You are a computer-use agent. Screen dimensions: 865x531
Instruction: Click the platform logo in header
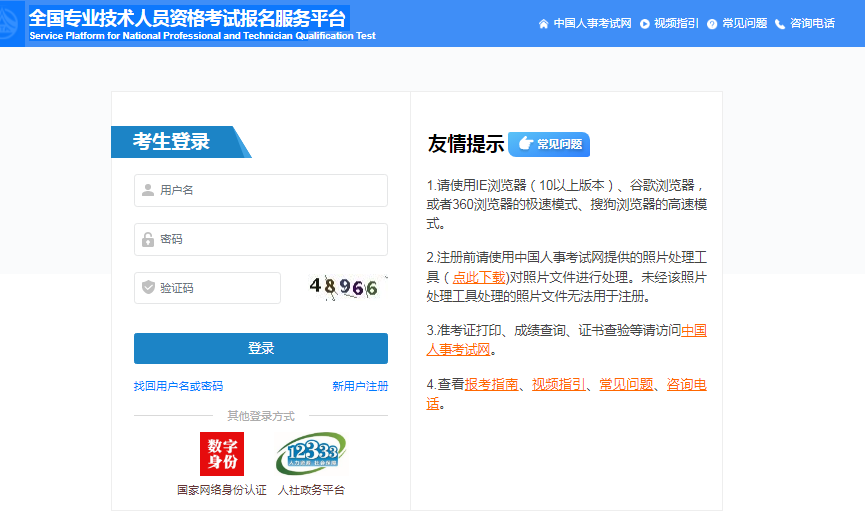14,24
